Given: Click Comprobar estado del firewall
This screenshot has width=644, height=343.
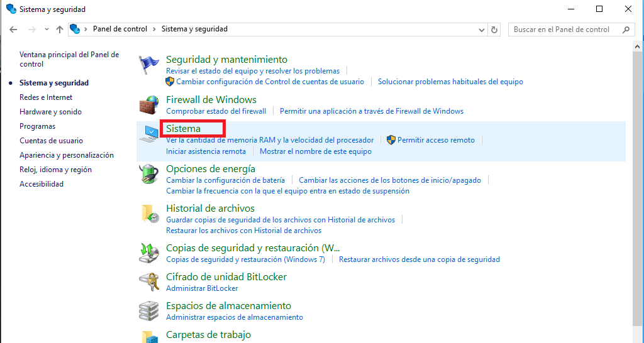Looking at the screenshot, I should point(216,111).
